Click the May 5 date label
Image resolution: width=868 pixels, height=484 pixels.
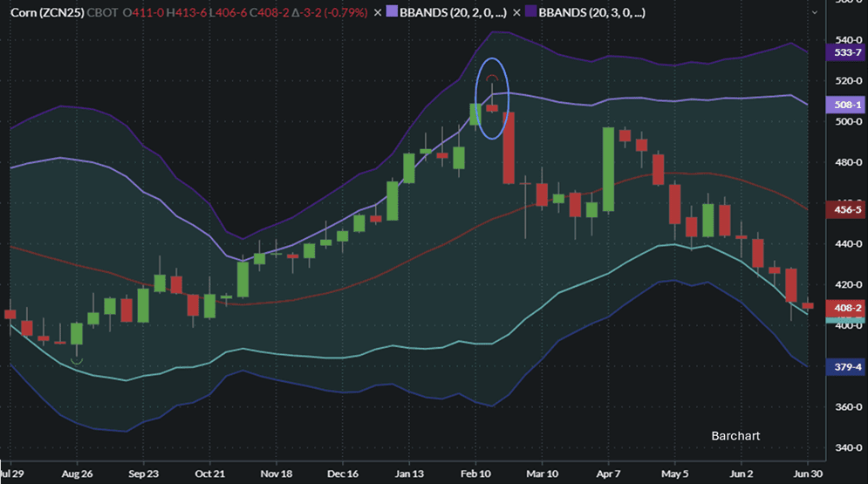[675, 474]
